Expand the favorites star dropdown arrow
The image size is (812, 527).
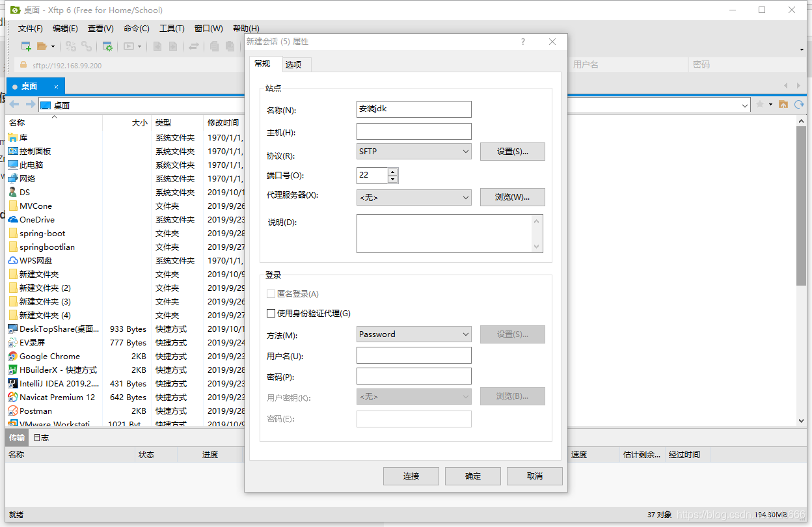[x=770, y=105]
